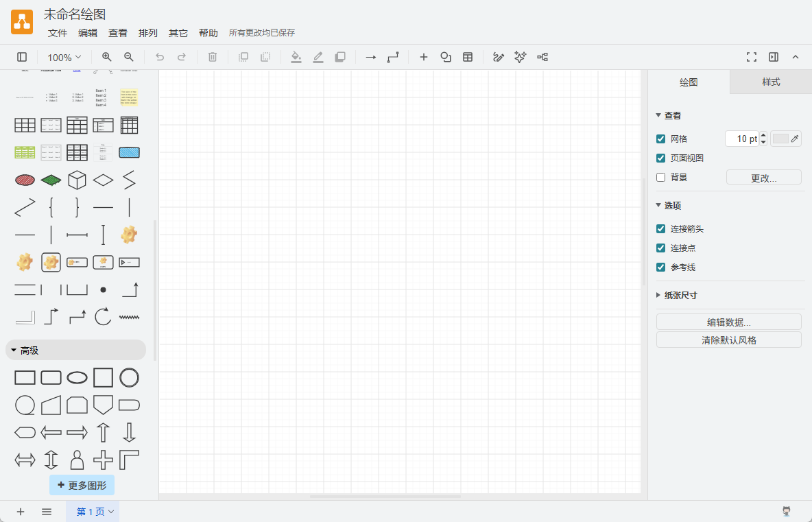Viewport: 812px width, 522px height.
Task: Uncheck the 参考线 checkbox
Action: pos(661,268)
